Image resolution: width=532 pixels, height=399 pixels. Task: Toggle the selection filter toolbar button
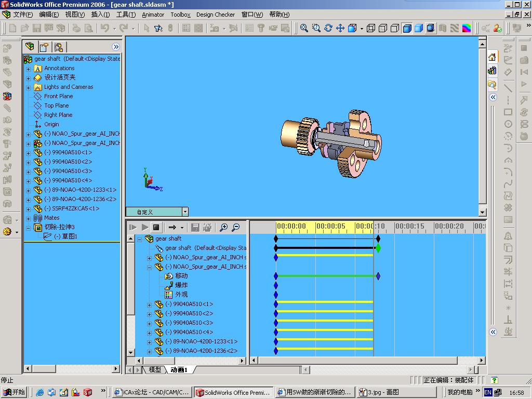pyautogui.click(x=158, y=28)
